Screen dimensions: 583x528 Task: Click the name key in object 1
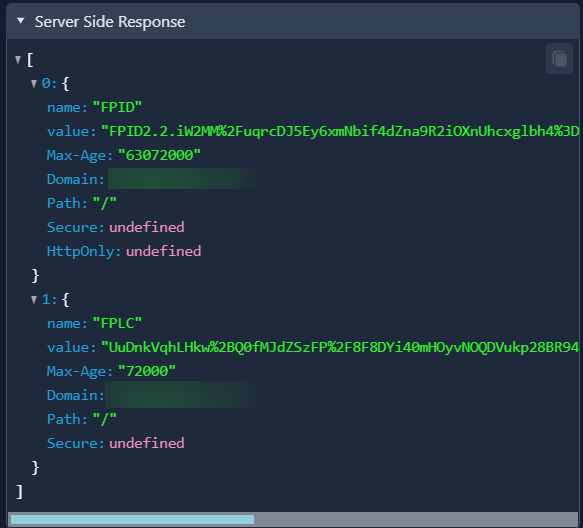click(x=67, y=323)
